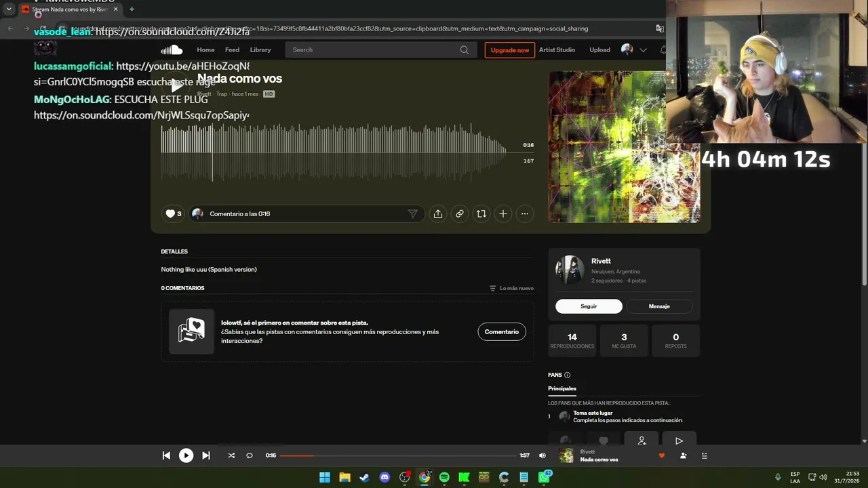Click the Fans info icon
Image resolution: width=868 pixels, height=488 pixels.
pyautogui.click(x=568, y=375)
